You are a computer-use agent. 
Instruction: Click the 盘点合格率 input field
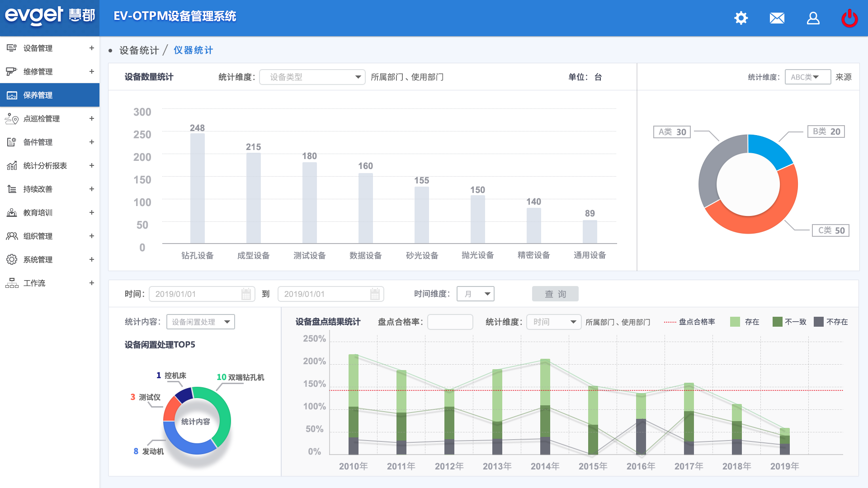tap(450, 322)
